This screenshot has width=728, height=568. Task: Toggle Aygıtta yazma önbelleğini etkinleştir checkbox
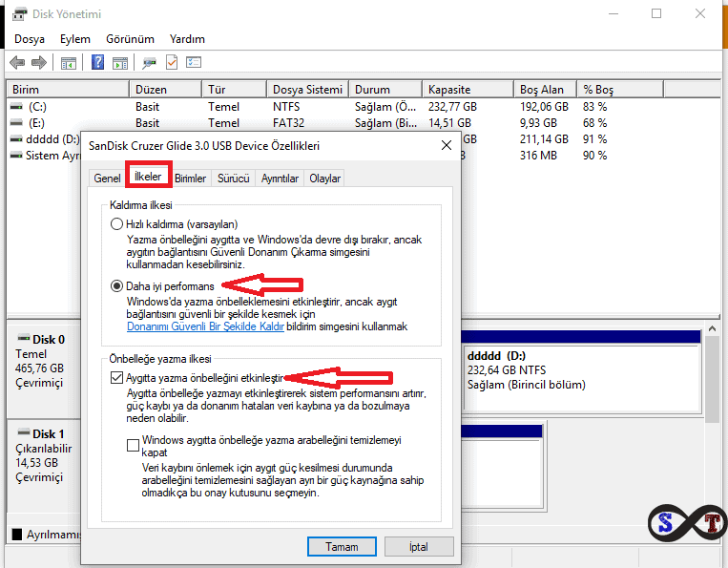[x=117, y=378]
